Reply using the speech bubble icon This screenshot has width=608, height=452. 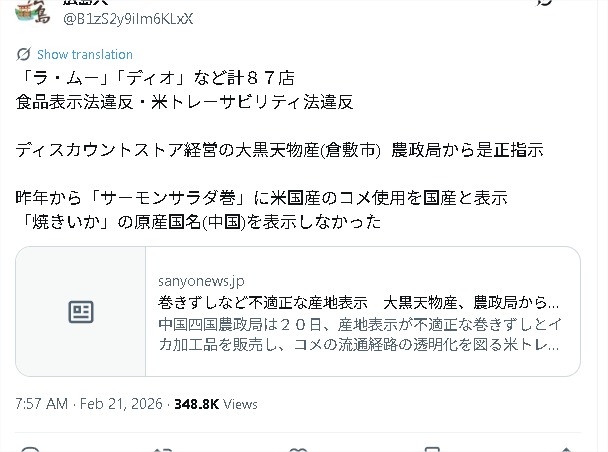coord(30,450)
